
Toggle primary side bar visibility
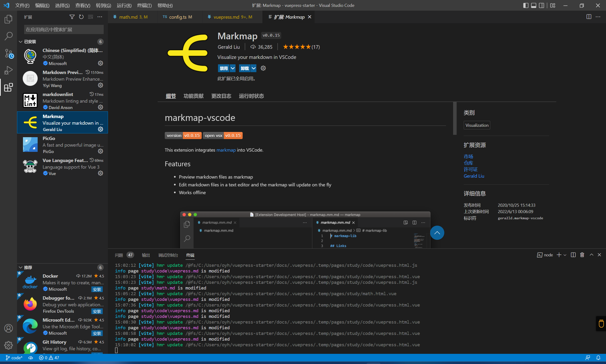click(x=526, y=5)
